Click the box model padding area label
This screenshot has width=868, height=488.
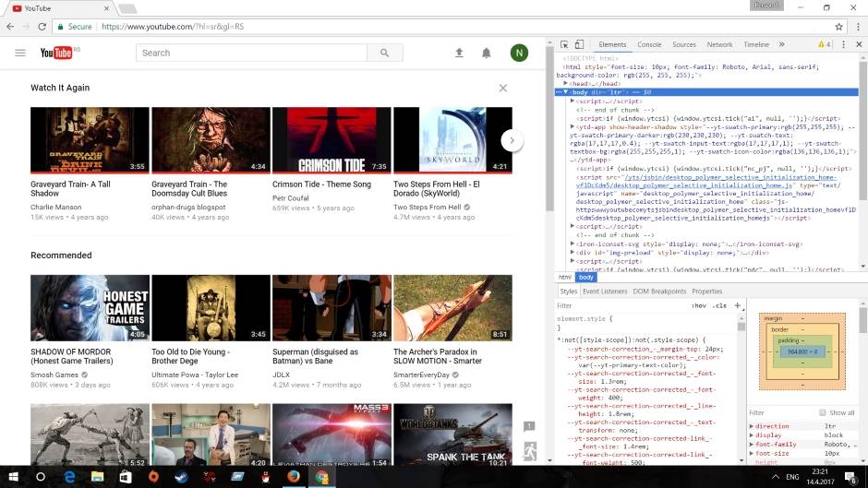click(x=789, y=340)
